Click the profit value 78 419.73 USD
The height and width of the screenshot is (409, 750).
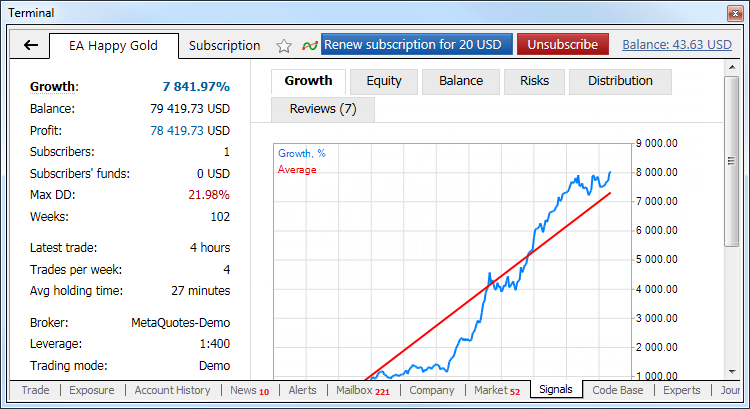tap(190, 131)
